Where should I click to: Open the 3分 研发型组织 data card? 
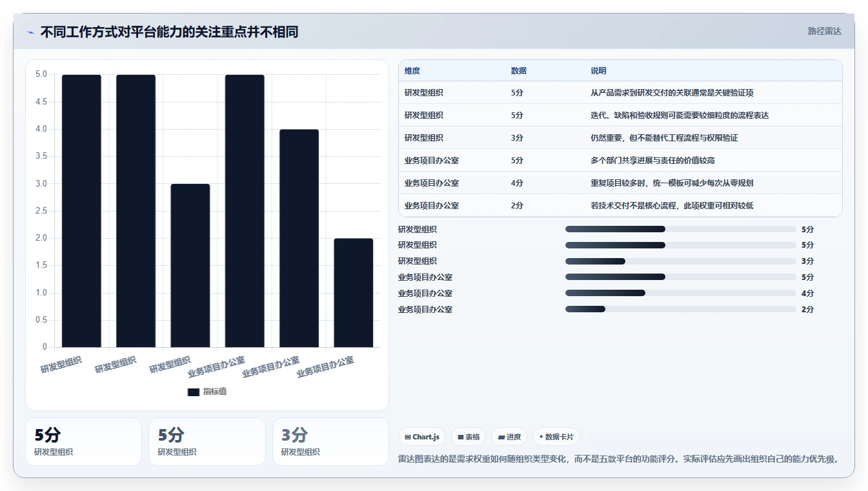(x=330, y=442)
